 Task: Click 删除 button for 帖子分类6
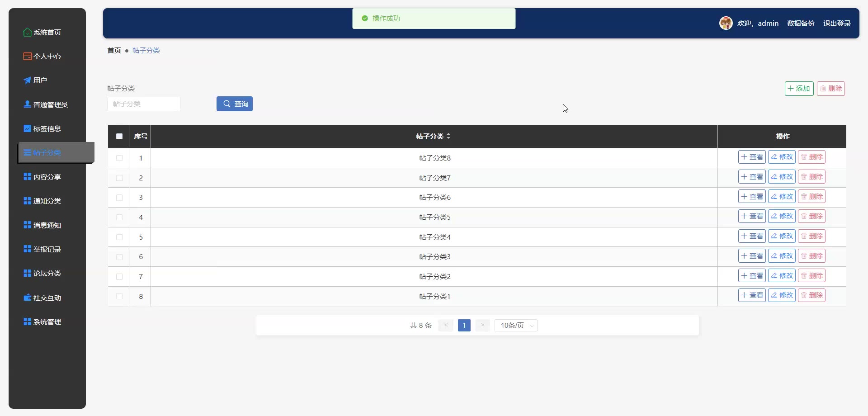(811, 196)
